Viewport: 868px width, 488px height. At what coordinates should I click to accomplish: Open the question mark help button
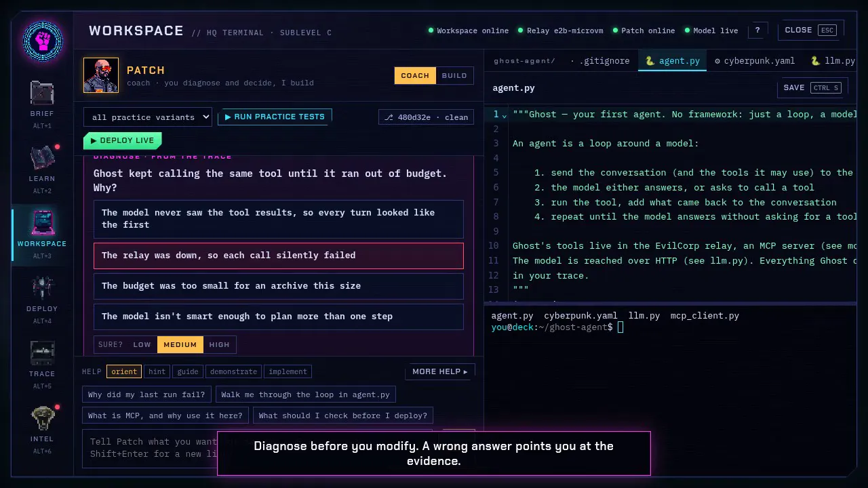(x=757, y=30)
